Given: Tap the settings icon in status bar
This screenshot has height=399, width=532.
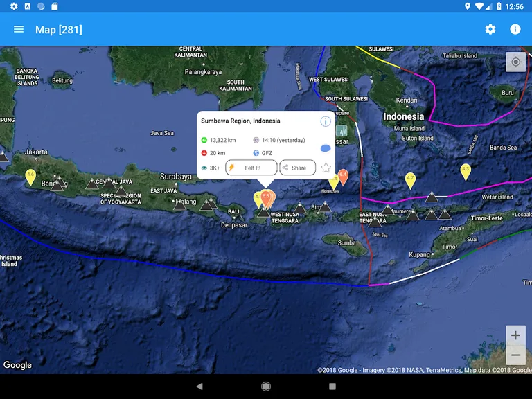Looking at the screenshot, I should (x=14, y=6).
